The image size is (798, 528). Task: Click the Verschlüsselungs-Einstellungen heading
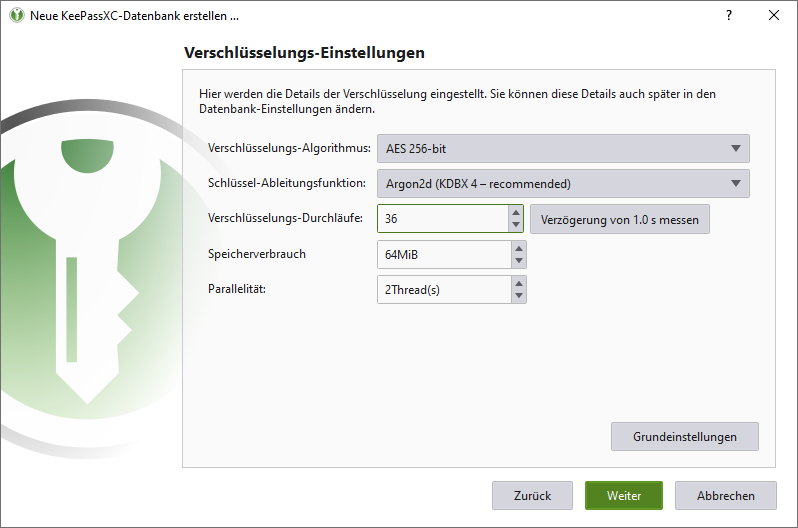(304, 52)
